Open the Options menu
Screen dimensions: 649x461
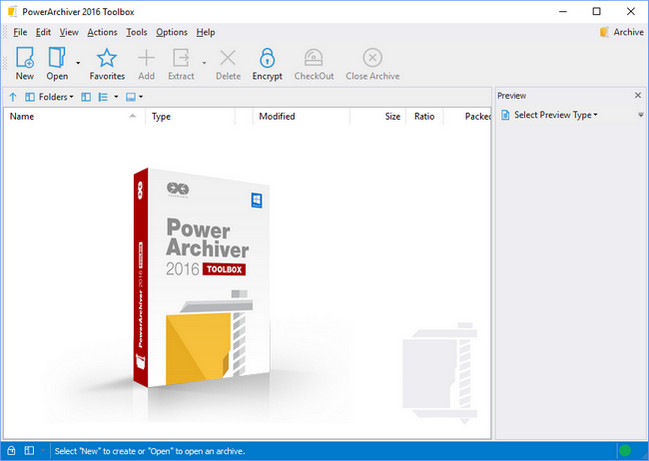pyautogui.click(x=171, y=32)
